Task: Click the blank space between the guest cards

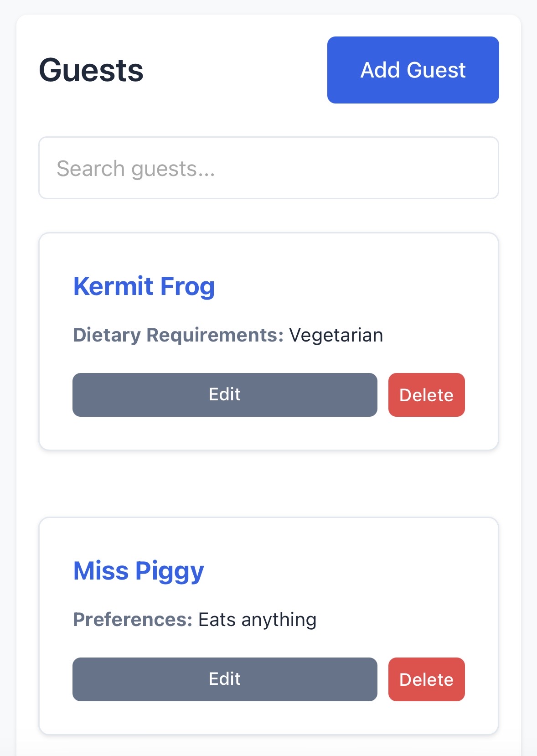Action: click(268, 483)
